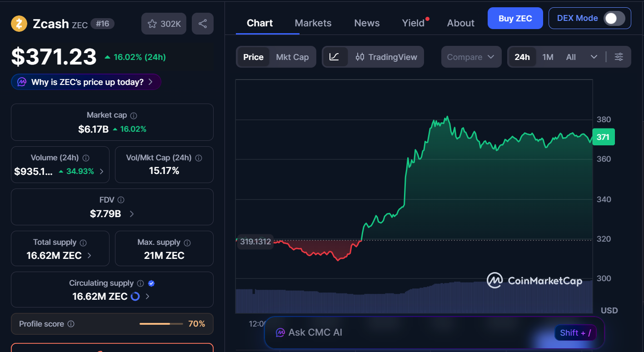
Task: Switch to the Markets tab
Action: [313, 23]
